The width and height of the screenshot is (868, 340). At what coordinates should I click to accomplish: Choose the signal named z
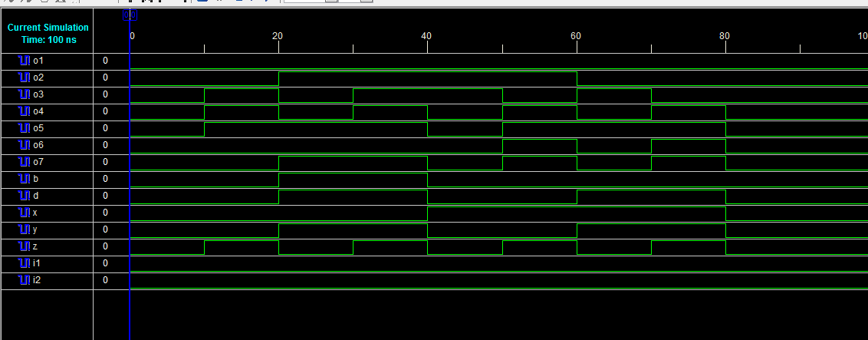[x=35, y=246]
